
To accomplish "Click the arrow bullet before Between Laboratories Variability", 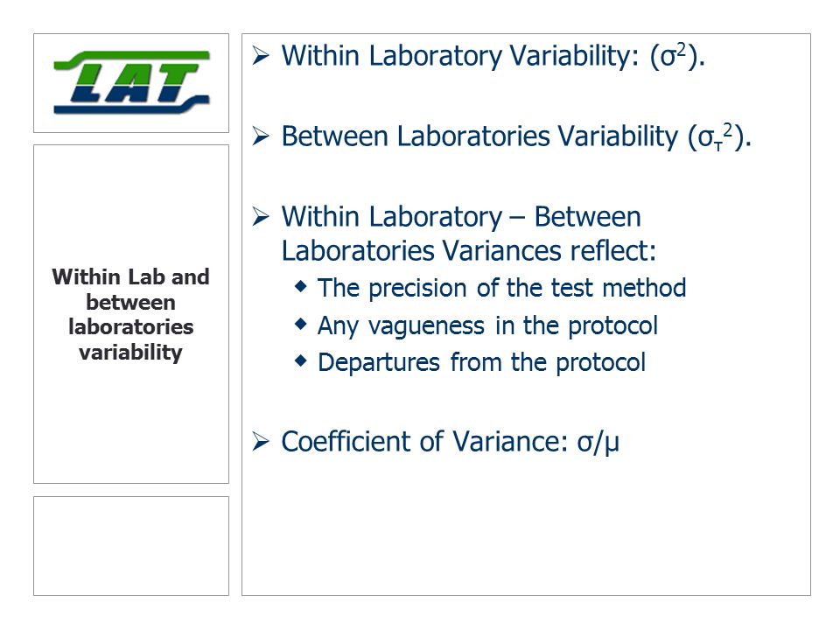I will (261, 136).
